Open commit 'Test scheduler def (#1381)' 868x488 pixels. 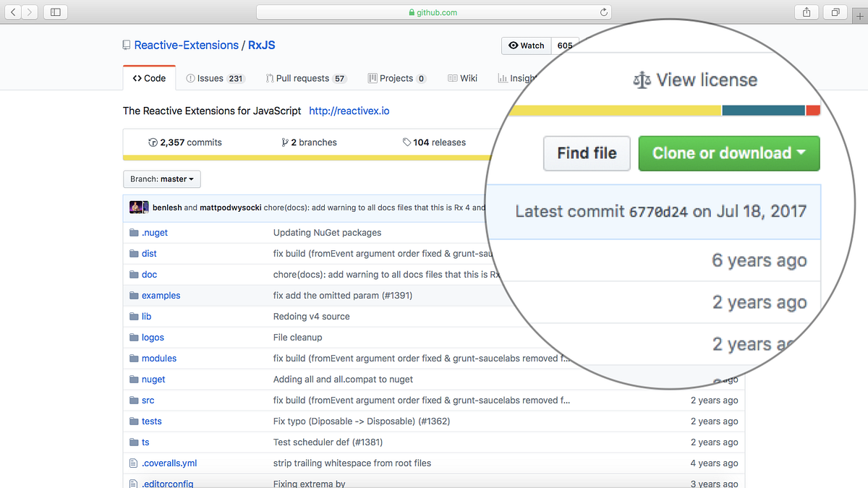328,442
